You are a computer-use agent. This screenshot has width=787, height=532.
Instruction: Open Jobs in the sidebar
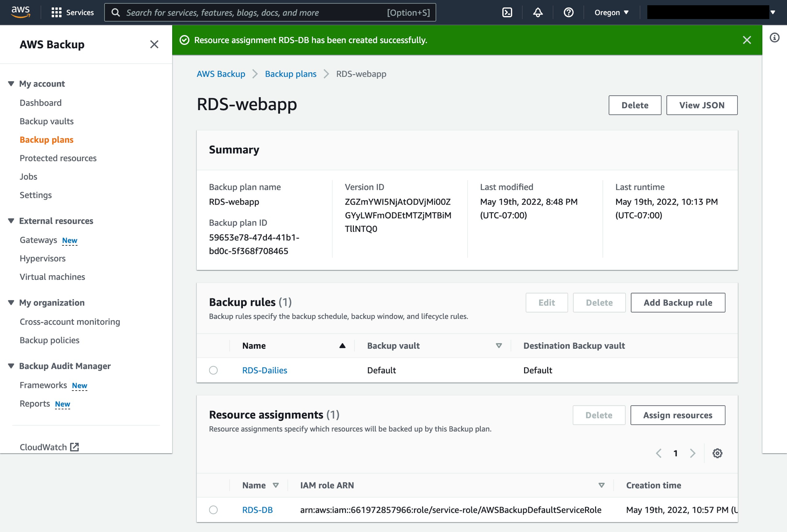(29, 176)
